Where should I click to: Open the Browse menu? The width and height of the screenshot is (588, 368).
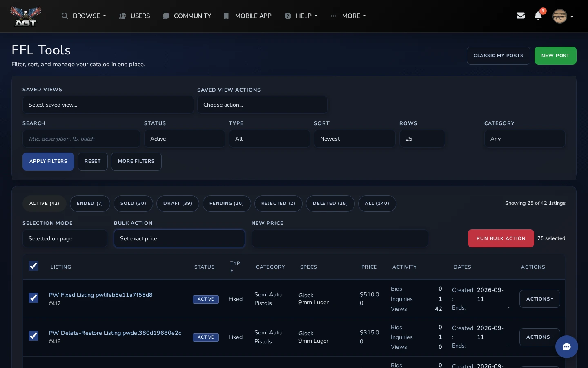[84, 16]
